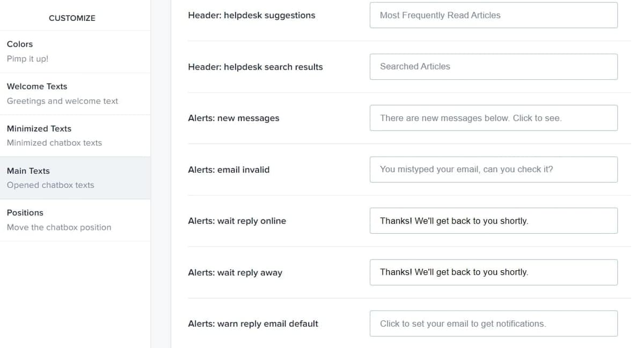Focus the wait reply away text field
Viewport: 644px width, 348px height.
tap(493, 272)
